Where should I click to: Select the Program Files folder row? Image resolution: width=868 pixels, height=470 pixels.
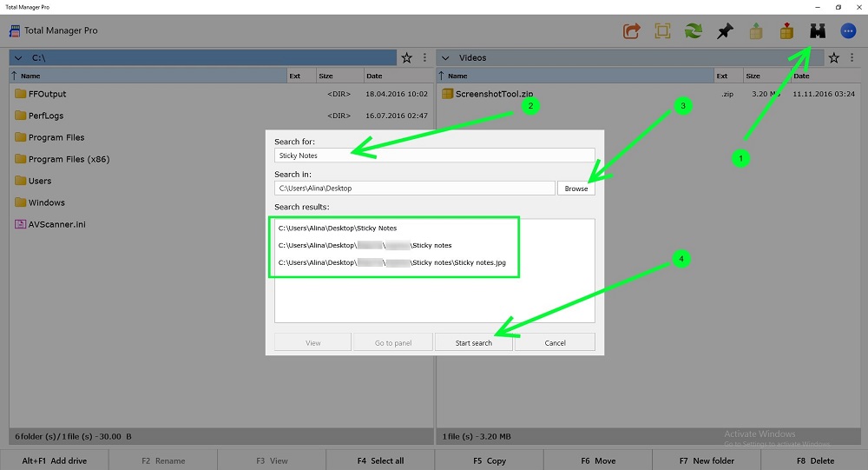point(221,137)
